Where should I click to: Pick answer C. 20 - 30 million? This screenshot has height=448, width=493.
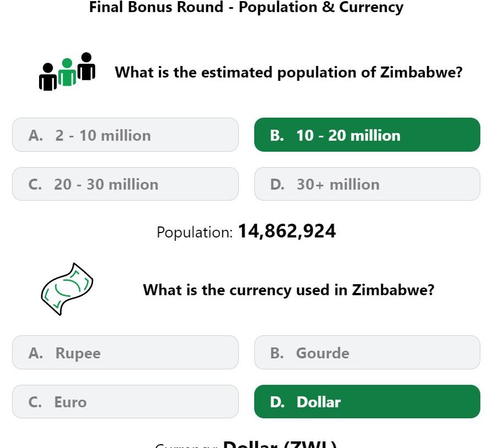(x=125, y=184)
